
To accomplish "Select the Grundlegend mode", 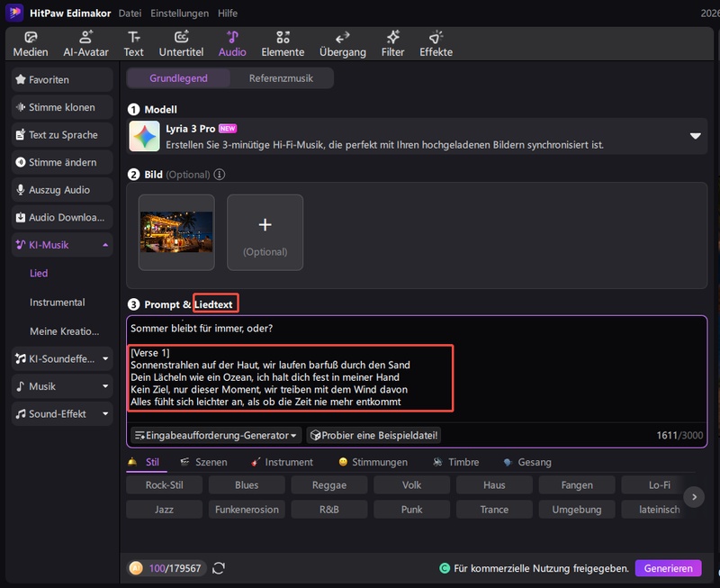I will click(x=178, y=78).
